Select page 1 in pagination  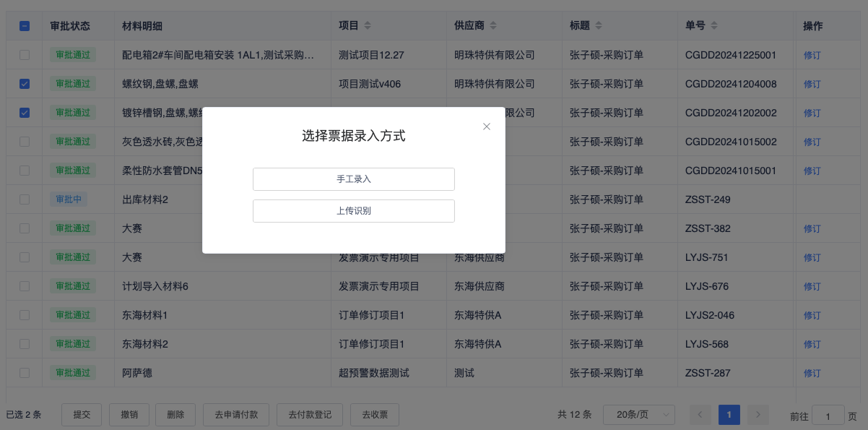pyautogui.click(x=729, y=415)
